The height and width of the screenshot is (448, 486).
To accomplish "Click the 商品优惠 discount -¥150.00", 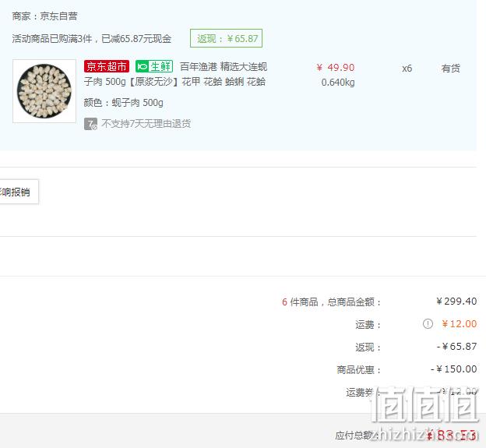I will pos(454,369).
